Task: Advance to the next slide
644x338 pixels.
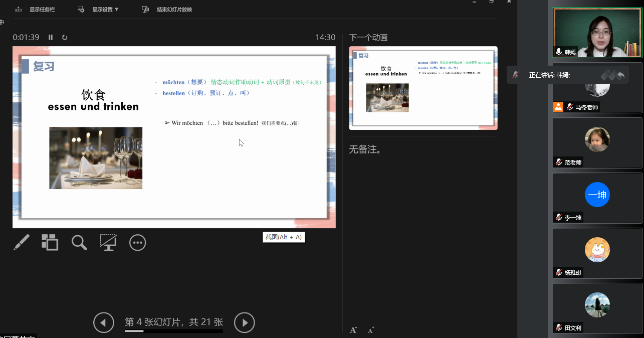Action: tap(245, 322)
